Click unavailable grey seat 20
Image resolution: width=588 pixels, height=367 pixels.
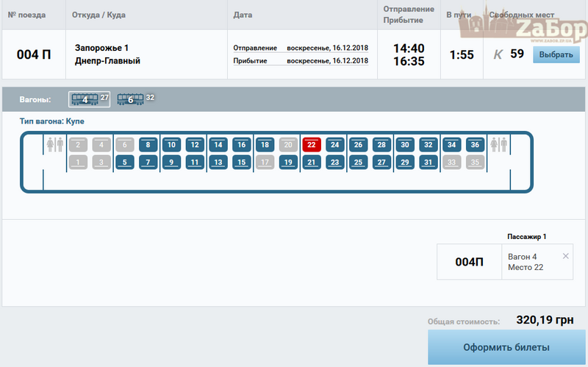tap(288, 145)
